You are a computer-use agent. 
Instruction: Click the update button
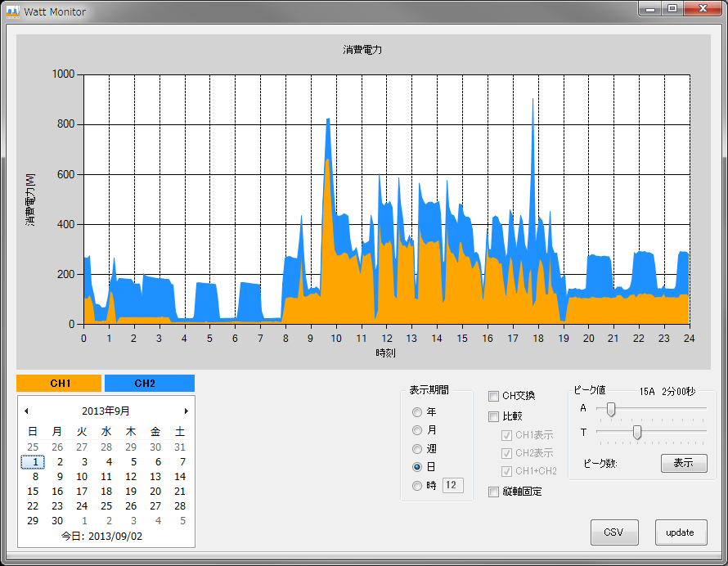[681, 532]
